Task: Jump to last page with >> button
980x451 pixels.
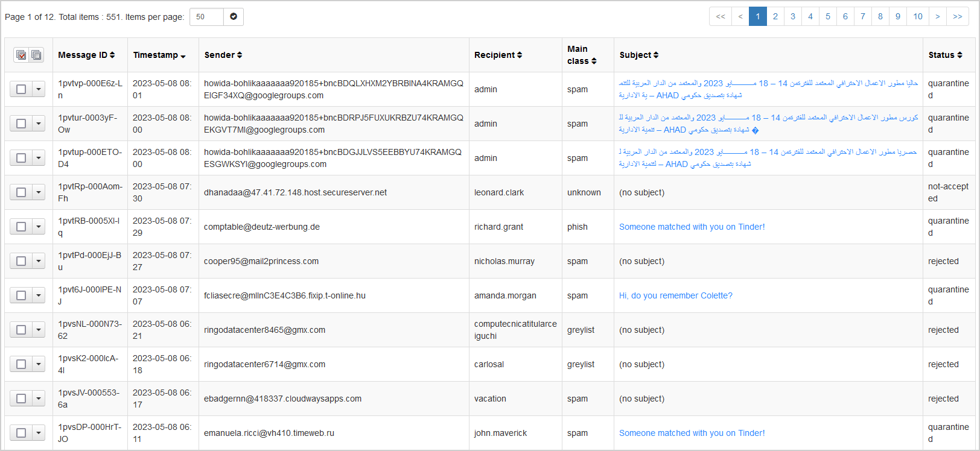Action: point(958,16)
